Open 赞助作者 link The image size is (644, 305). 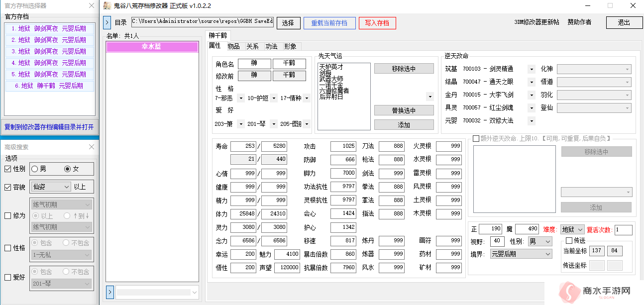pos(579,22)
